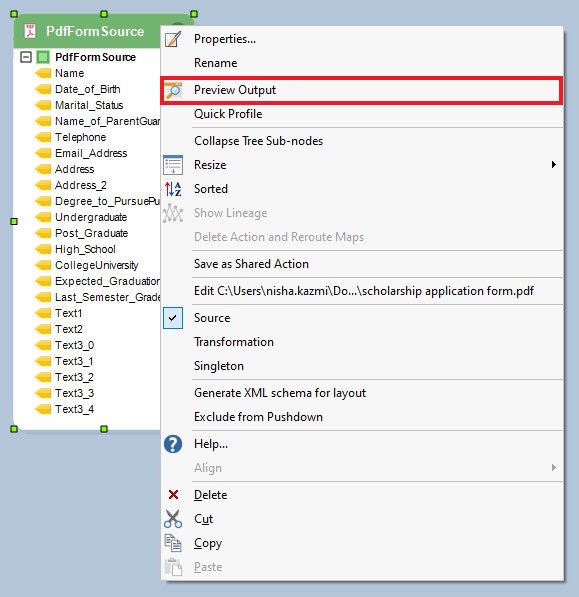Expand the Resize submenu arrow
This screenshot has width=579, height=597.
[553, 164]
